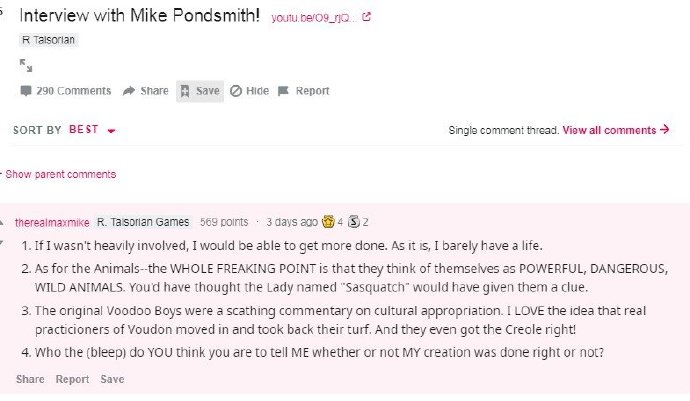Report therealmaxmike's comment
The height and width of the screenshot is (401, 690).
[x=72, y=379]
